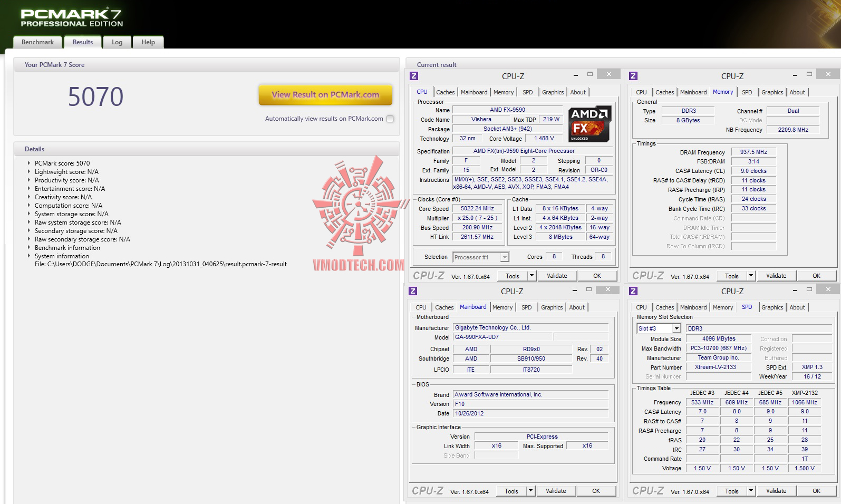
Task: Switch to the PCMark Benchmark tab
Action: [x=37, y=42]
